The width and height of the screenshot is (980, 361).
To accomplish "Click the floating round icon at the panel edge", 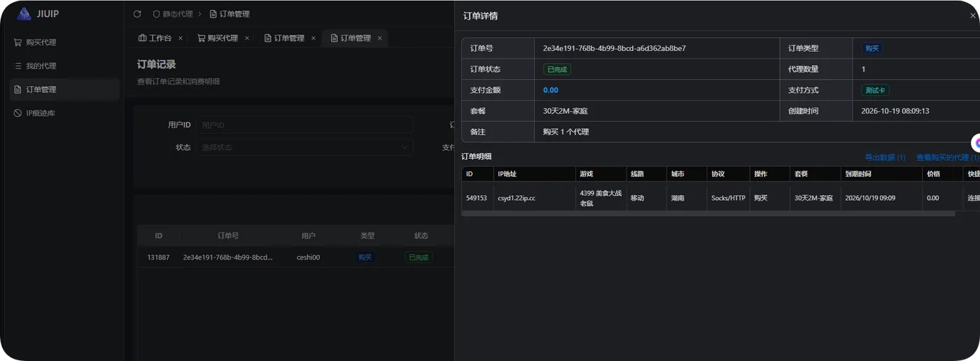I will click(976, 143).
